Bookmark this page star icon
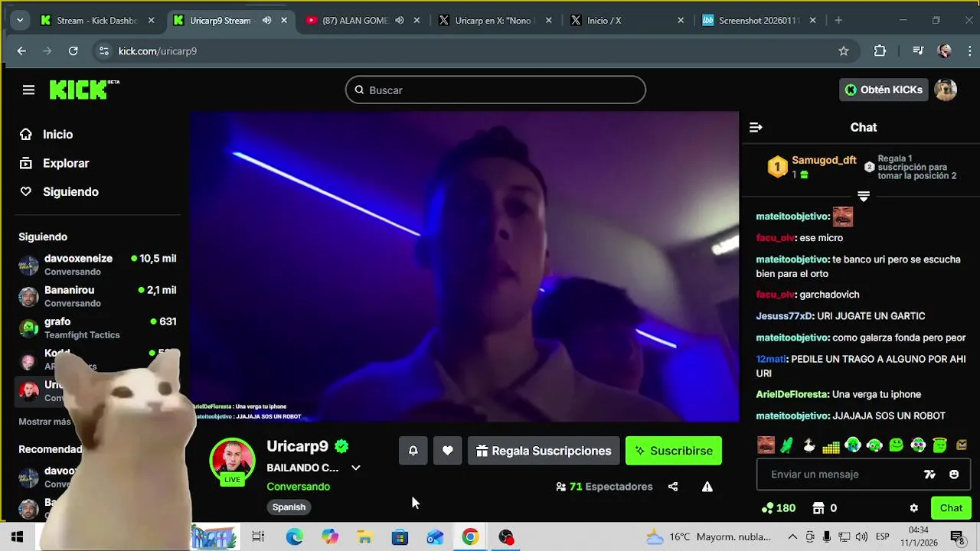The height and width of the screenshot is (551, 980). click(844, 51)
